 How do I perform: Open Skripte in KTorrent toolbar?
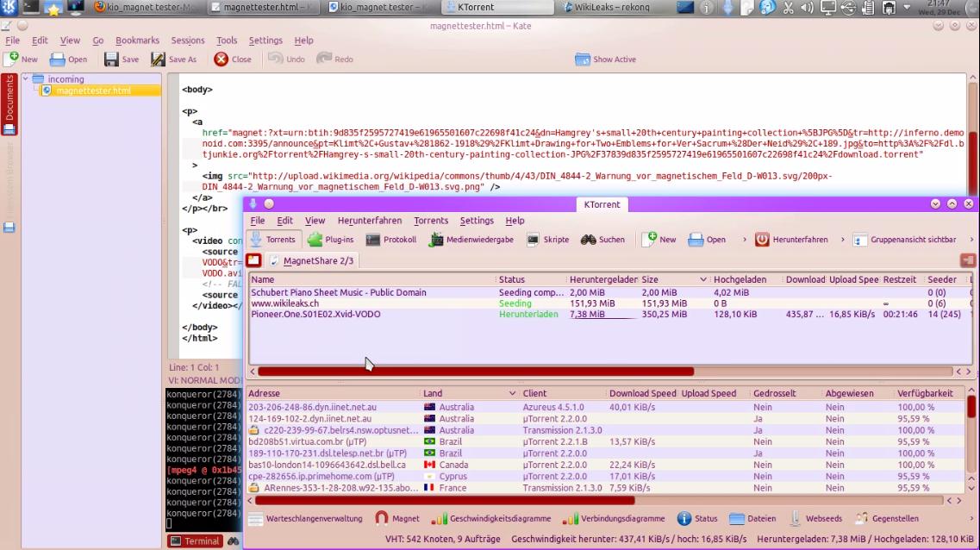pos(547,240)
